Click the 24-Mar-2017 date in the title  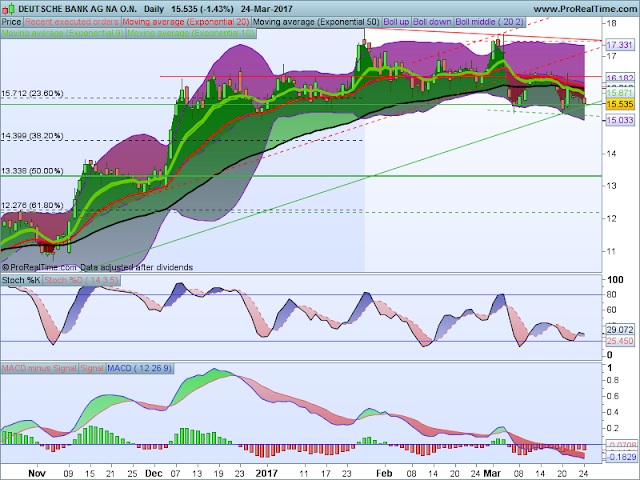267,9
